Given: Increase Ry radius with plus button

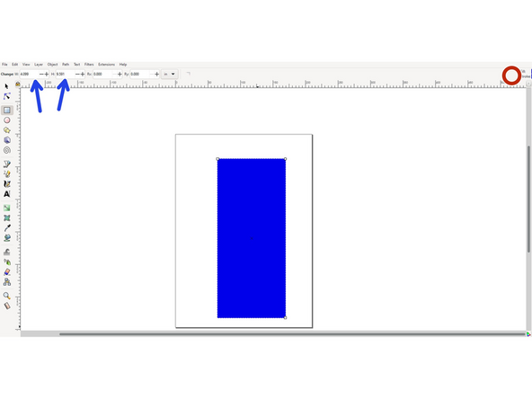Looking at the screenshot, I should [x=156, y=74].
